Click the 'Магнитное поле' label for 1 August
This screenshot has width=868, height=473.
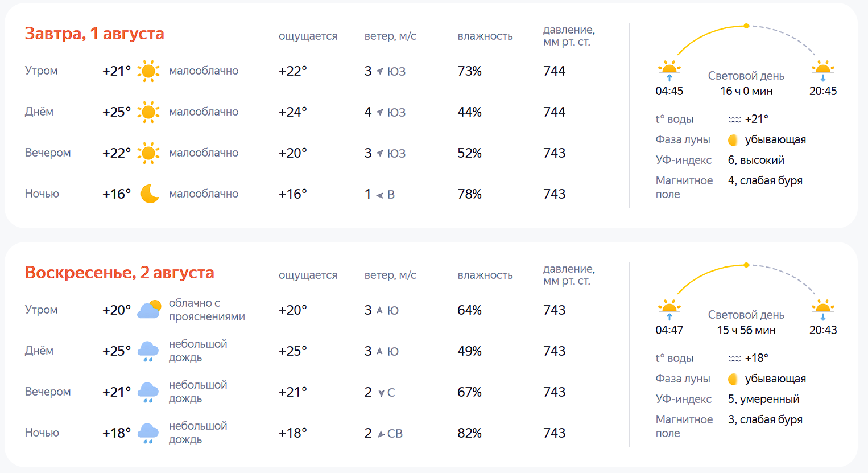coord(684,187)
